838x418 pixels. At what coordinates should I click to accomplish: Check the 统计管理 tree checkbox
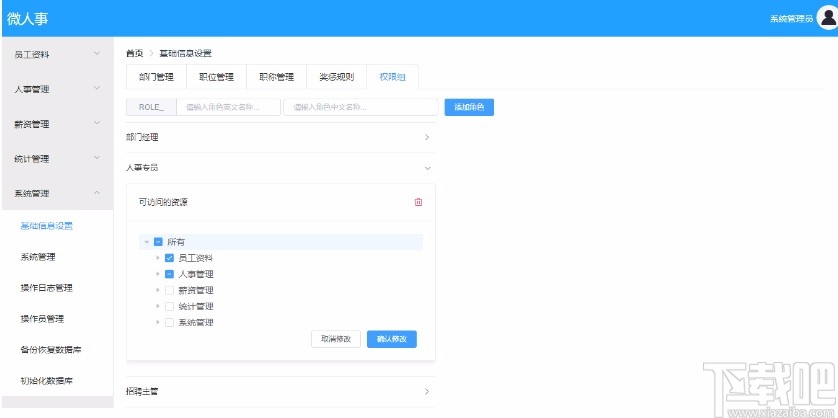(x=169, y=306)
